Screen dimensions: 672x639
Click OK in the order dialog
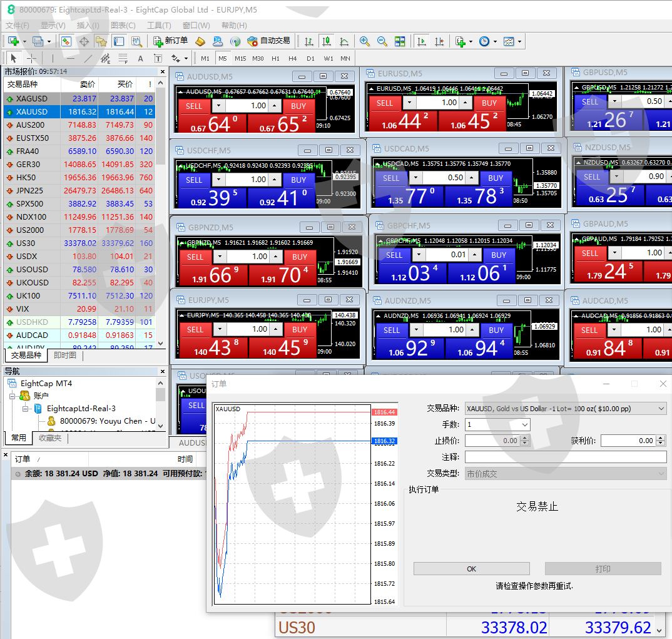[x=471, y=569]
